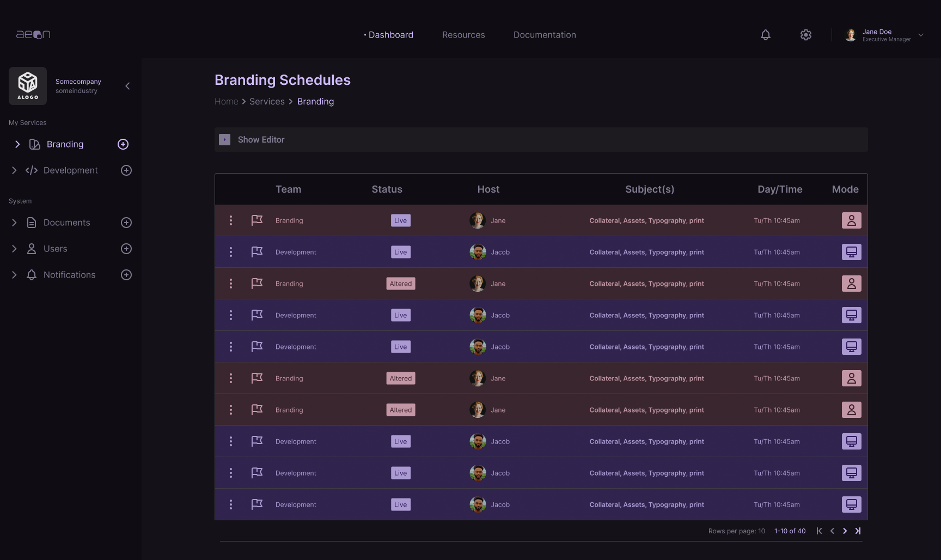This screenshot has width=941, height=560.
Task: Expand the Development section in the sidebar
Action: pyautogui.click(x=14, y=170)
